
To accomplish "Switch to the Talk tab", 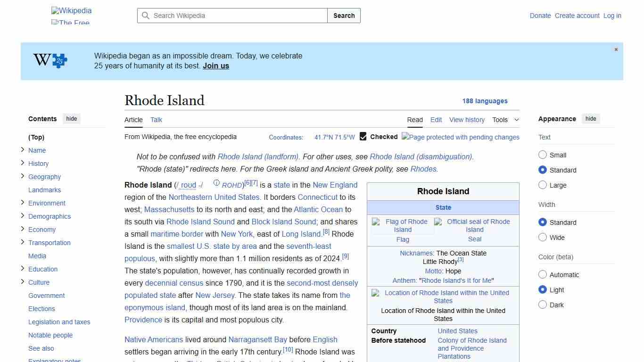I will coord(156,120).
